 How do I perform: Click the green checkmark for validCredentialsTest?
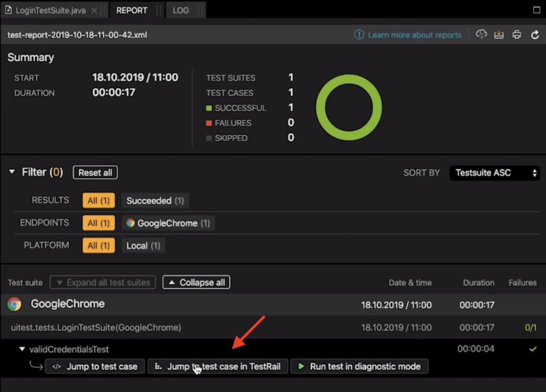[x=533, y=349]
